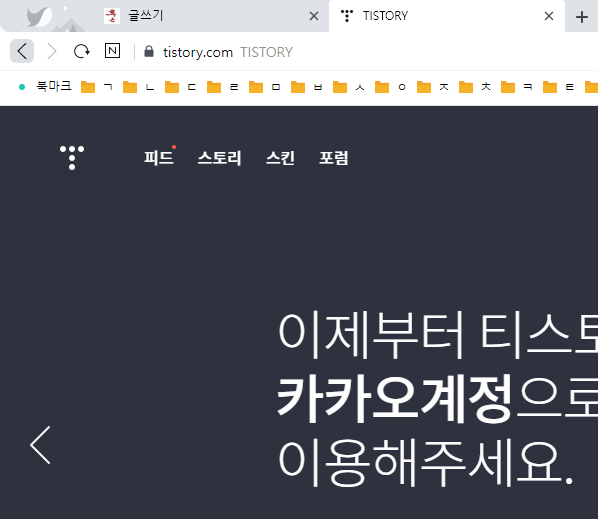Open the ㄴ bookmark folder
This screenshot has height=519, width=598.
pyautogui.click(x=139, y=87)
